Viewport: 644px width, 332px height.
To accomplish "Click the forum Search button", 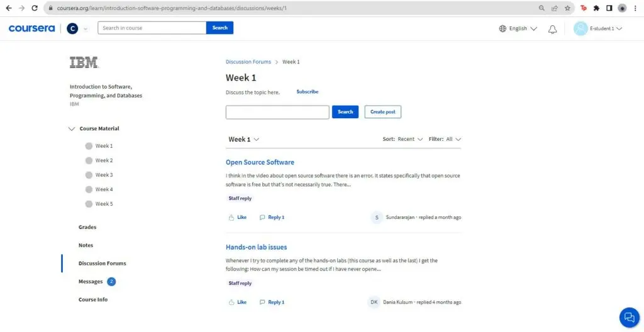I will (x=345, y=112).
